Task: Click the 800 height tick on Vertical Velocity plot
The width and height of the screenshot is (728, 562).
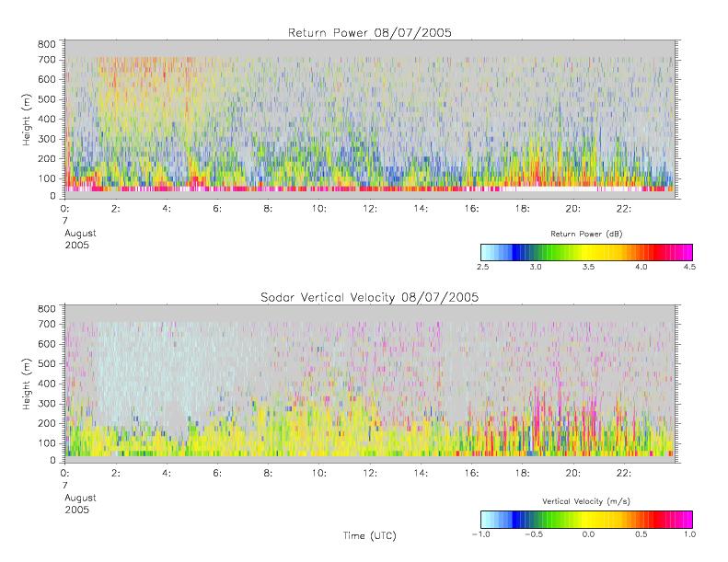Action: [x=46, y=309]
